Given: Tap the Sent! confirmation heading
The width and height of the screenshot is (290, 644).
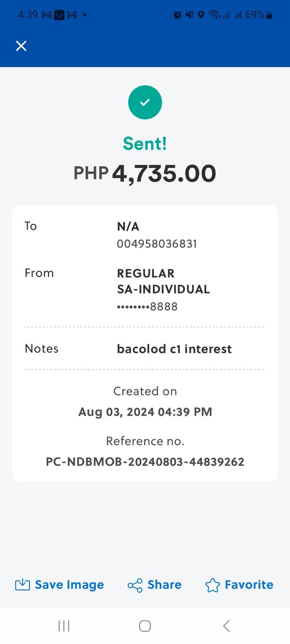Looking at the screenshot, I should [x=145, y=144].
